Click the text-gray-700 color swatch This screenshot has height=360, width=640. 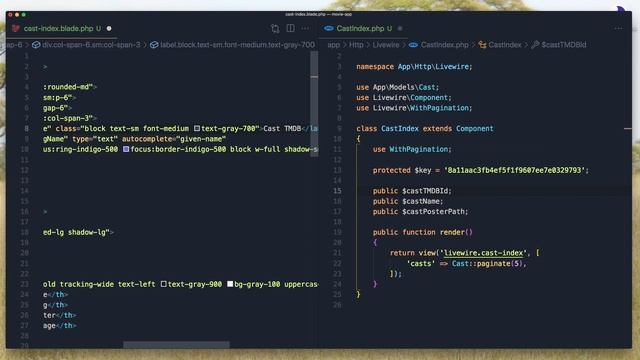pyautogui.click(x=197, y=129)
